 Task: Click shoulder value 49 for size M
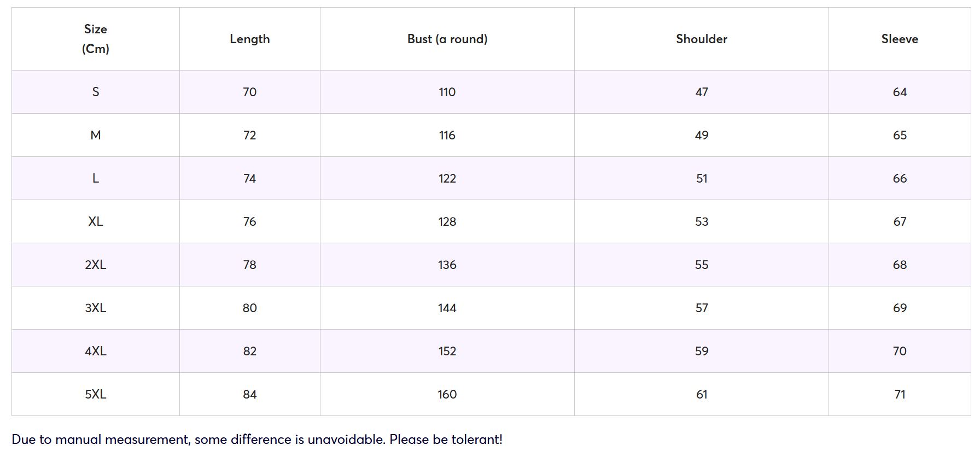point(701,135)
